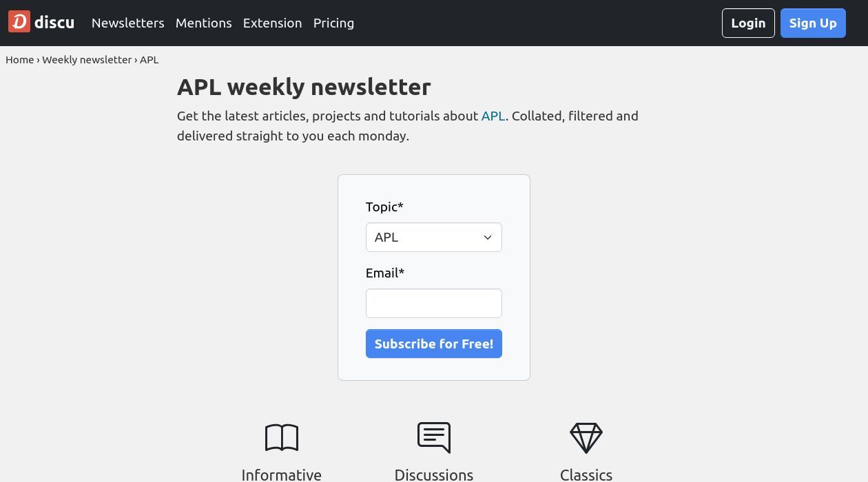Open the Weekly newsletter breadcrumb link
The image size is (868, 482).
coord(87,60)
